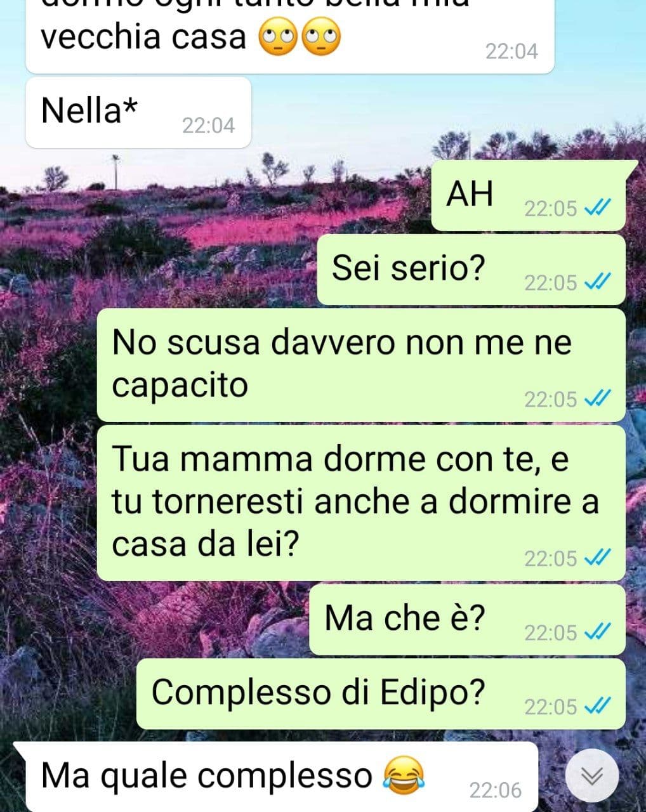This screenshot has height=812, width=646.
Task: Tap the "No scusa davvero non me ne capacito" message
Action: click(361, 365)
